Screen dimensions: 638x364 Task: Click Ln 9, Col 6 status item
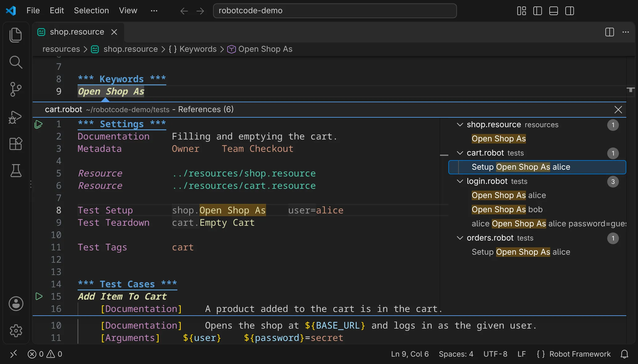click(410, 354)
